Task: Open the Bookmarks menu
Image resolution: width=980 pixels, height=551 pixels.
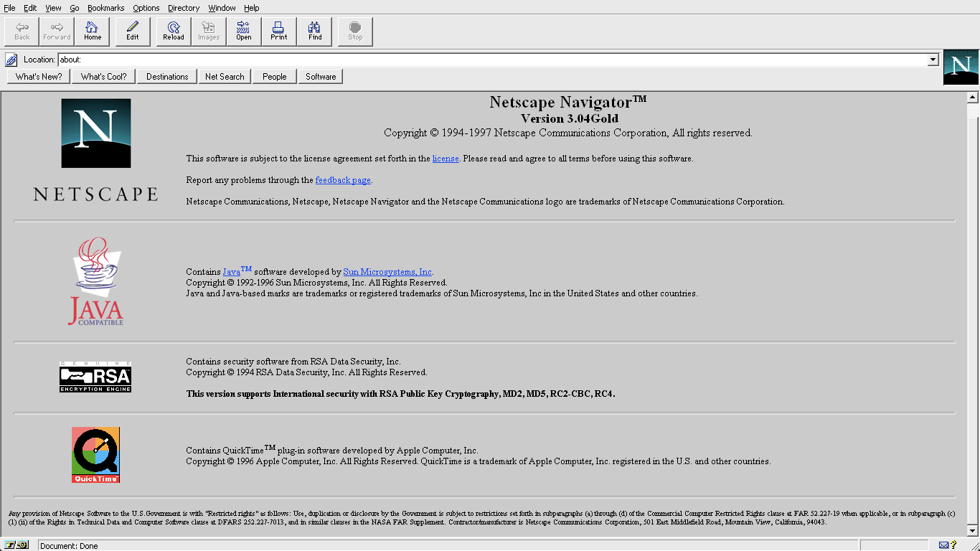Action: click(x=105, y=8)
